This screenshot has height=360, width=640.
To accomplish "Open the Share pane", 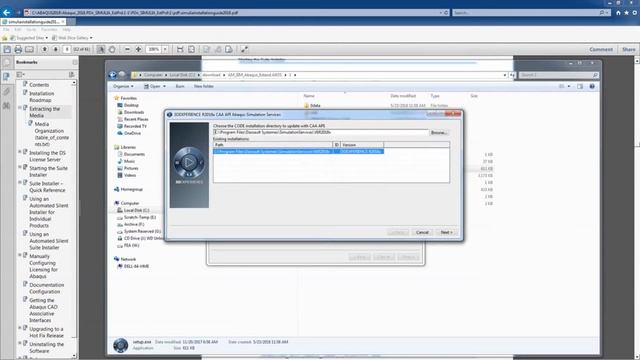I will pyautogui.click(x=629, y=49).
